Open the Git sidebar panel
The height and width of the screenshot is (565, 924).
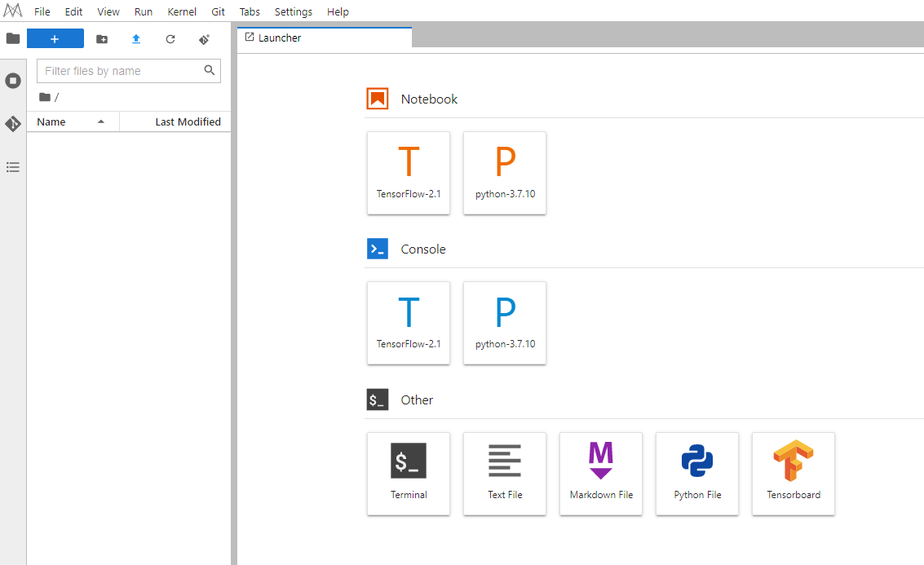tap(13, 124)
